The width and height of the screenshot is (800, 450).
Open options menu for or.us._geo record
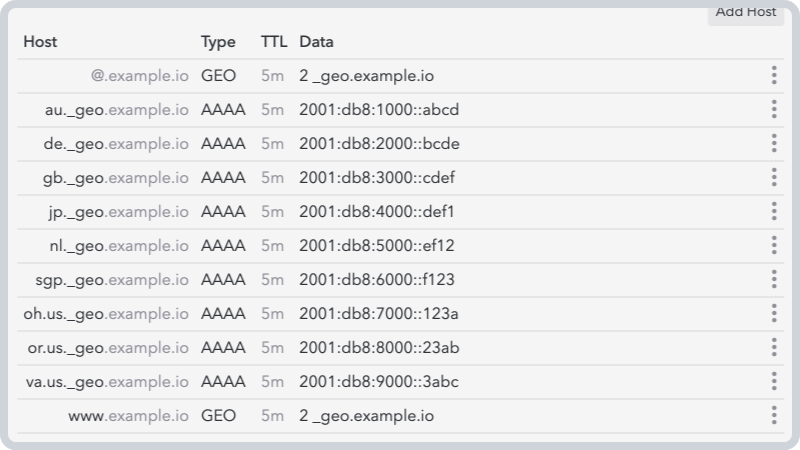pos(774,347)
